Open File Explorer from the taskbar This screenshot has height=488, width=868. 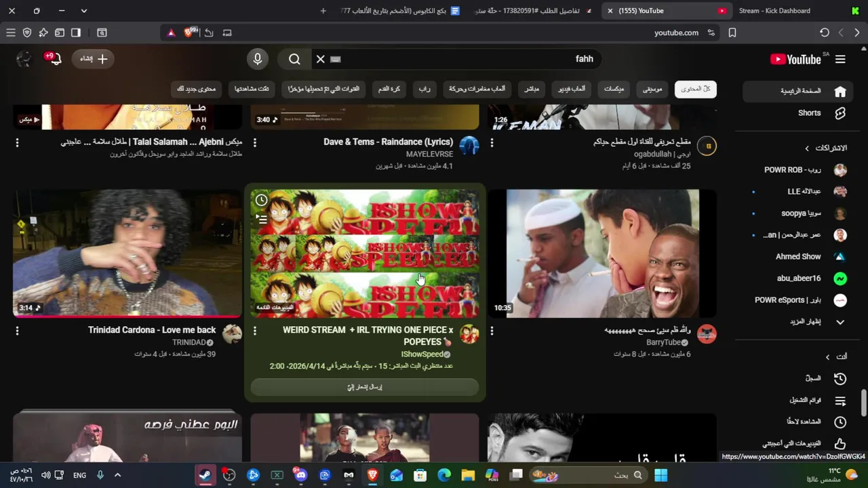point(468,475)
